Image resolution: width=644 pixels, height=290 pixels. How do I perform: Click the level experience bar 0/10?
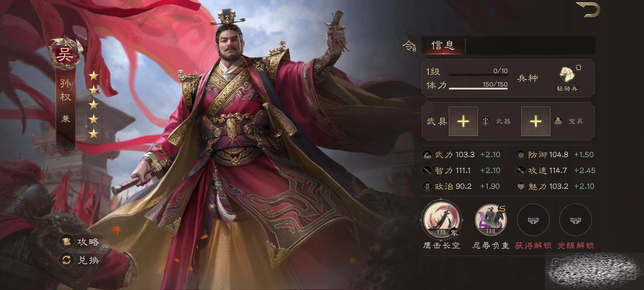(478, 75)
